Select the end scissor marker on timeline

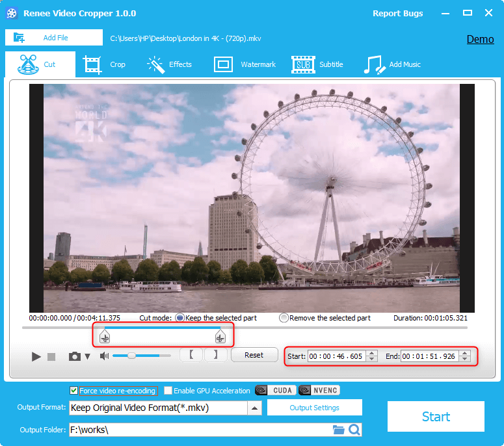click(220, 336)
